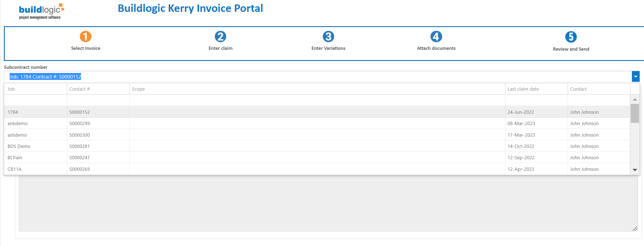Select job CB11A row
This screenshot has height=246, width=644.
point(317,169)
